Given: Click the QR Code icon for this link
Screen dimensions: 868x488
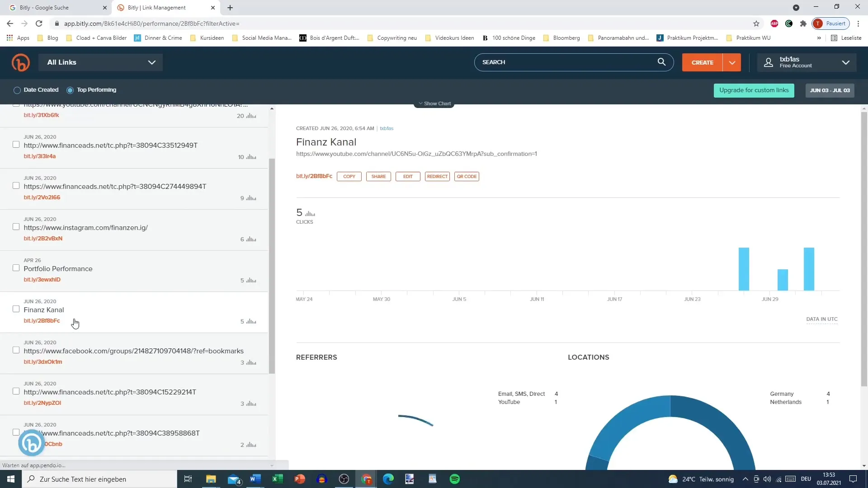Looking at the screenshot, I should pos(467,176).
